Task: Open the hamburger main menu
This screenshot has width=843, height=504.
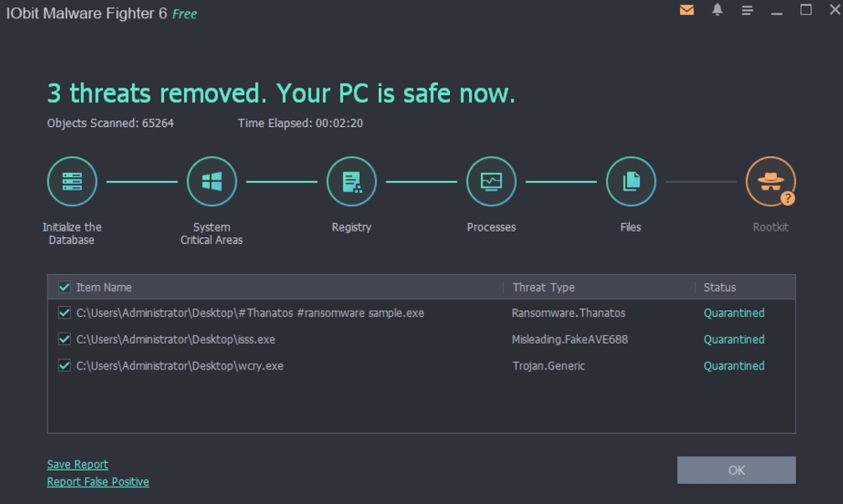Action: [x=747, y=11]
